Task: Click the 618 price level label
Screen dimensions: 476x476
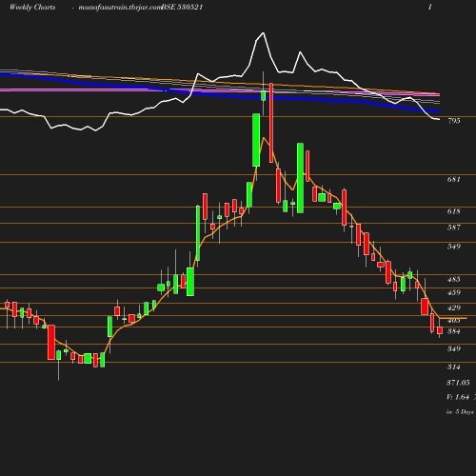Action: pyautogui.click(x=454, y=211)
